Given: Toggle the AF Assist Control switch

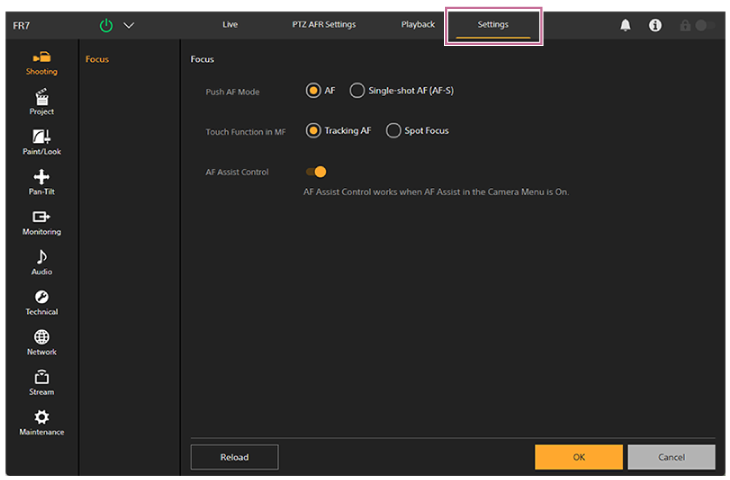Looking at the screenshot, I should 315,172.
